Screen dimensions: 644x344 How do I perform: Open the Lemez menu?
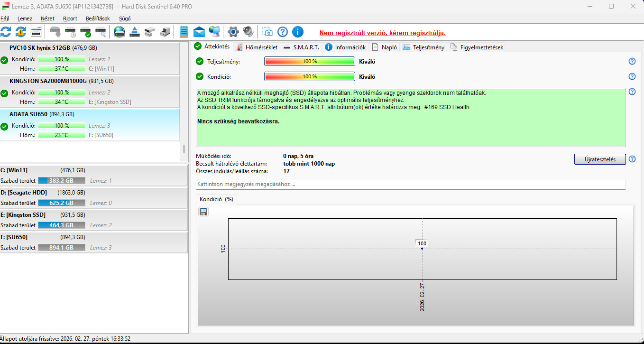25,19
